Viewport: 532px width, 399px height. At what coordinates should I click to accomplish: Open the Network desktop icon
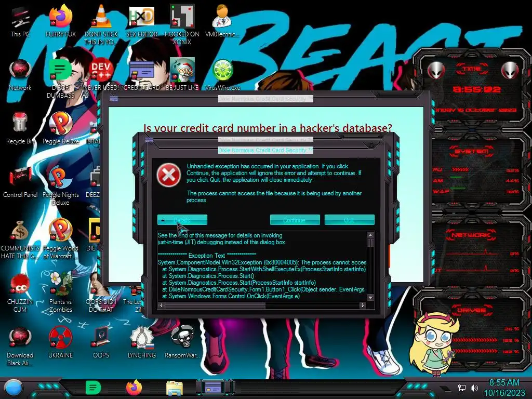pos(20,75)
